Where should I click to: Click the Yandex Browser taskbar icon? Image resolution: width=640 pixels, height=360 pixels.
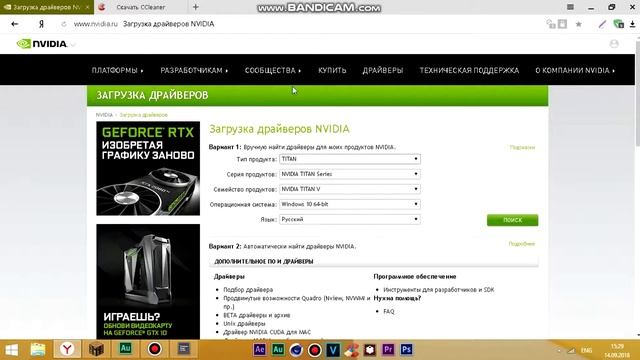(x=67, y=349)
